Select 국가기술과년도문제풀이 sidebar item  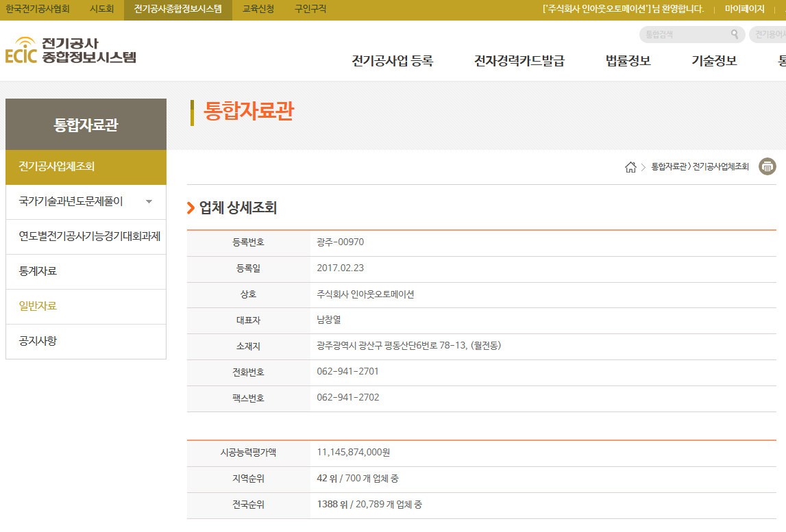[x=86, y=202]
